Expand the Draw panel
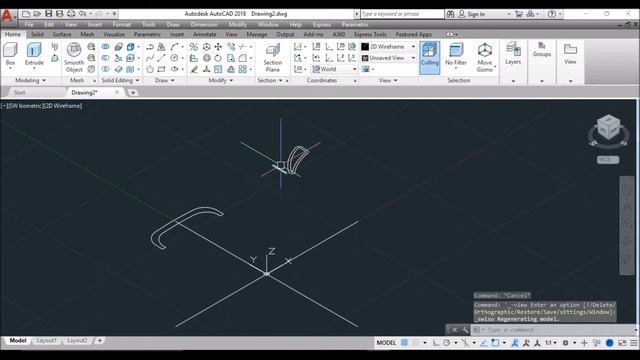 click(x=164, y=80)
